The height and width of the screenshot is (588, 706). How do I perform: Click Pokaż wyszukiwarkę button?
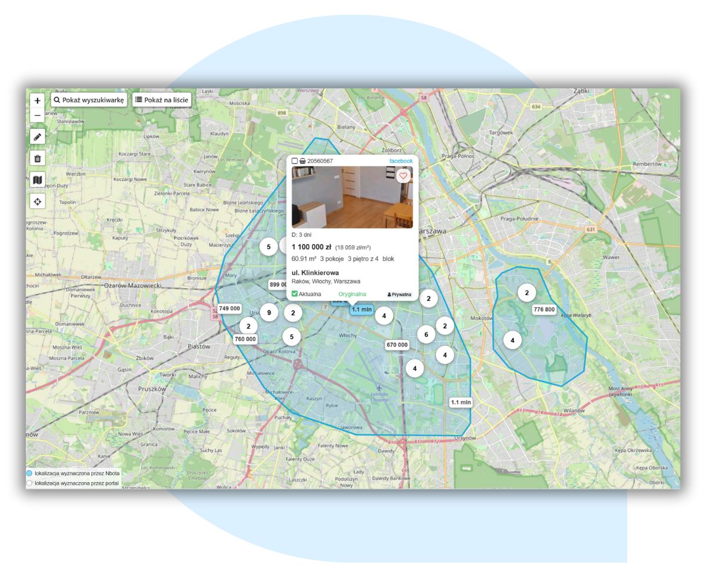89,100
